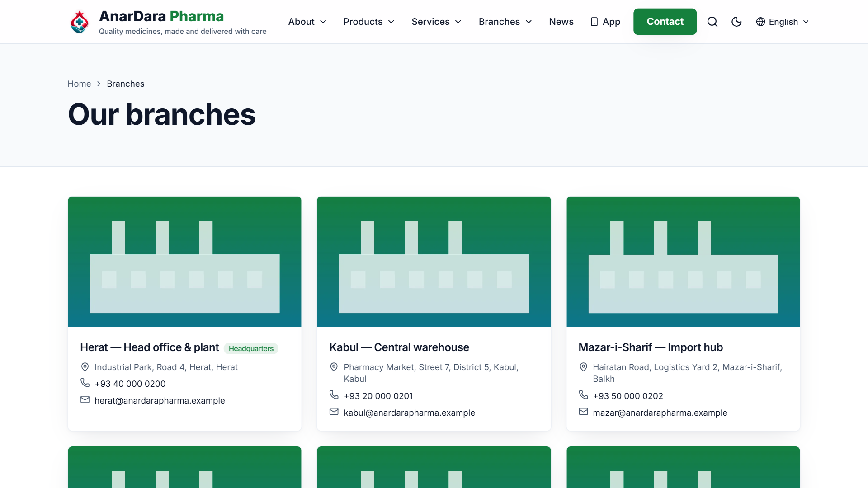This screenshot has width=868, height=488.
Task: Click the phone icon in the Kabul card
Action: tap(334, 395)
